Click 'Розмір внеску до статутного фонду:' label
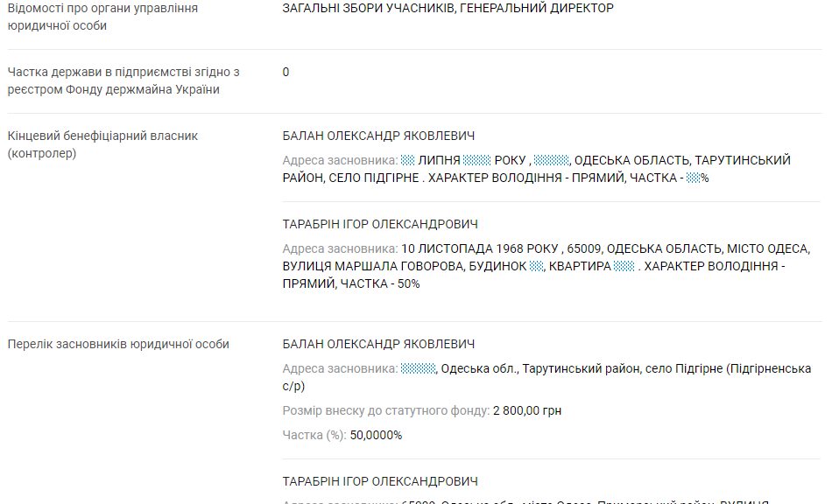The height and width of the screenshot is (504, 832). (x=385, y=410)
